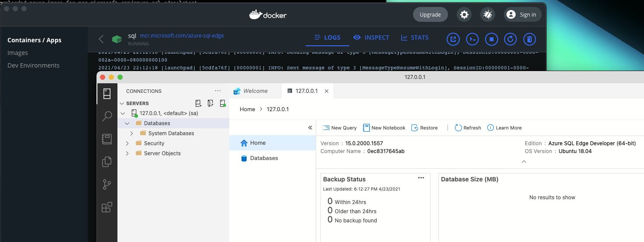Open the Search view in activity bar
Screen dimensions: 644x242
(107, 116)
